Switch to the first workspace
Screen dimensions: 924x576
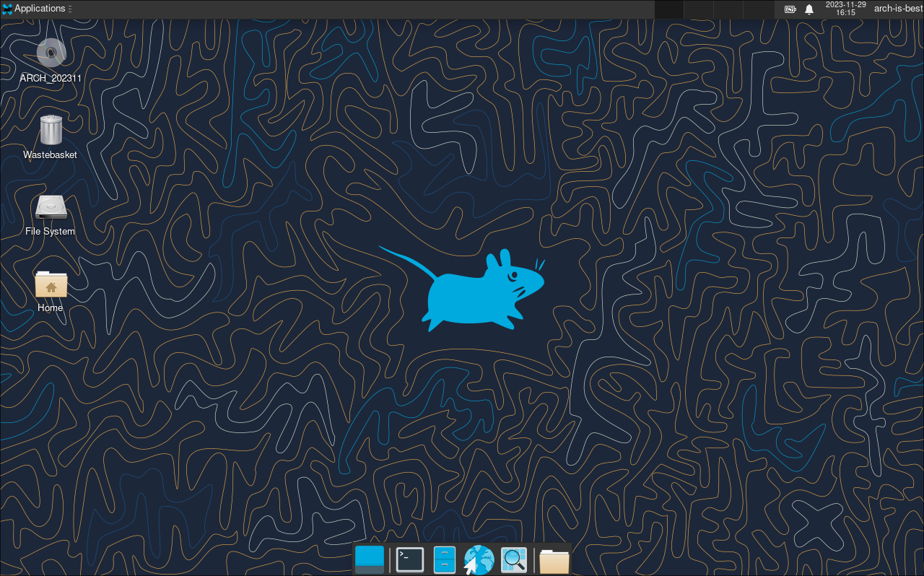click(x=668, y=9)
